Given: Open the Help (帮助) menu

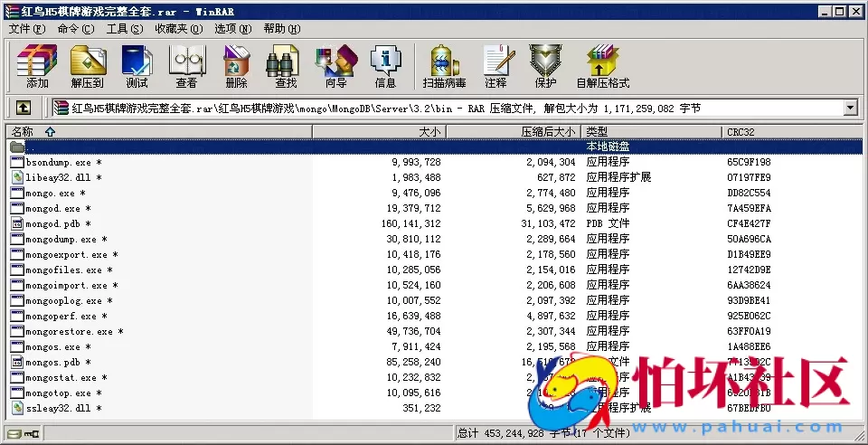Looking at the screenshot, I should (282, 29).
